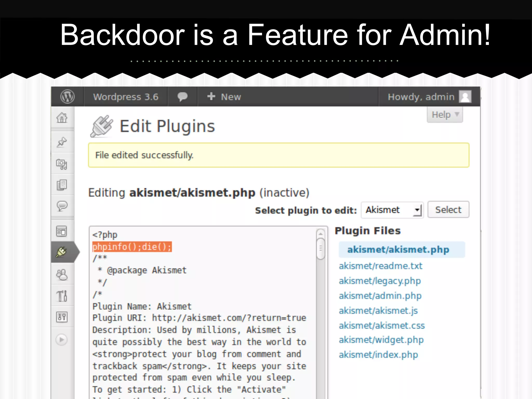Click the Plugin Name: Akismet line

pyautogui.click(x=142, y=307)
